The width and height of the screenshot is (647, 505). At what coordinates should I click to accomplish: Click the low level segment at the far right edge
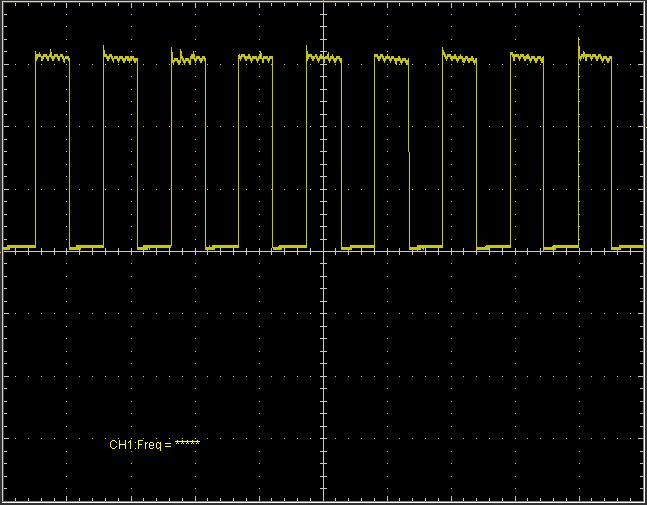(630, 245)
